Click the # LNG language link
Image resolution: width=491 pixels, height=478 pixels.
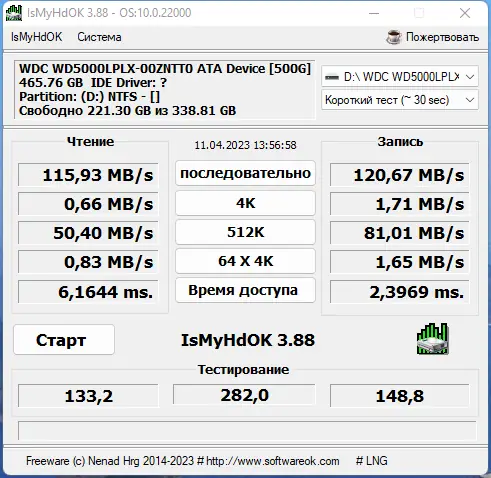(x=372, y=461)
